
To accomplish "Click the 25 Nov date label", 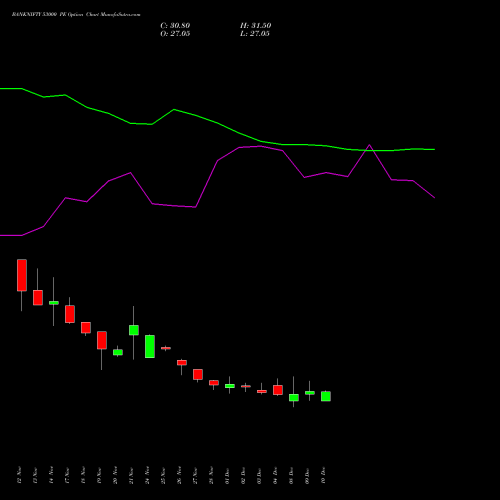I will click(x=163, y=475).
